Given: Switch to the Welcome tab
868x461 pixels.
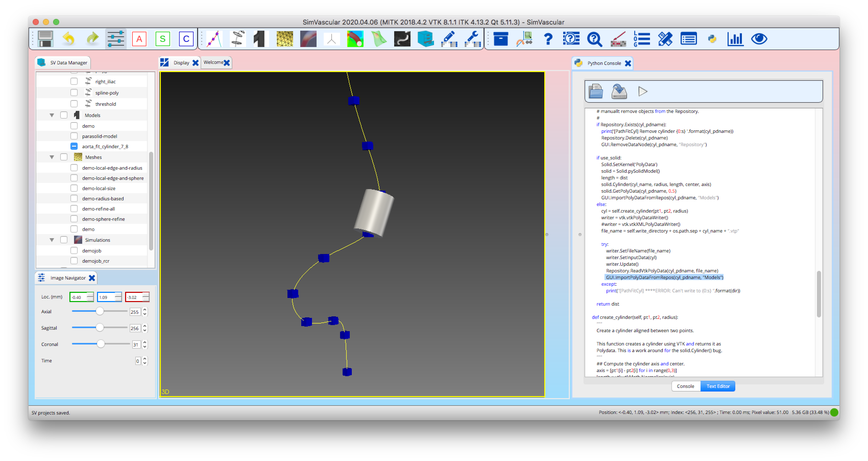Looking at the screenshot, I should click(x=213, y=62).
